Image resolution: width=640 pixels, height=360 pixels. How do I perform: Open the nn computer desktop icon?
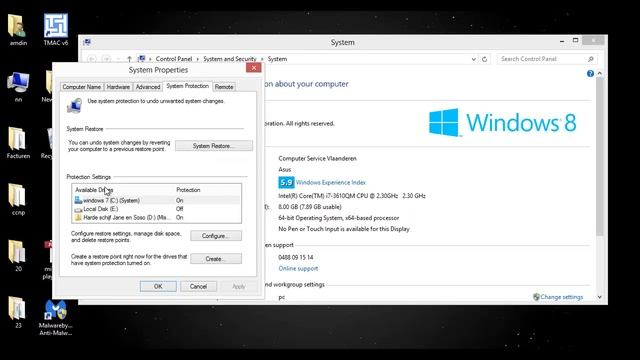click(x=18, y=87)
